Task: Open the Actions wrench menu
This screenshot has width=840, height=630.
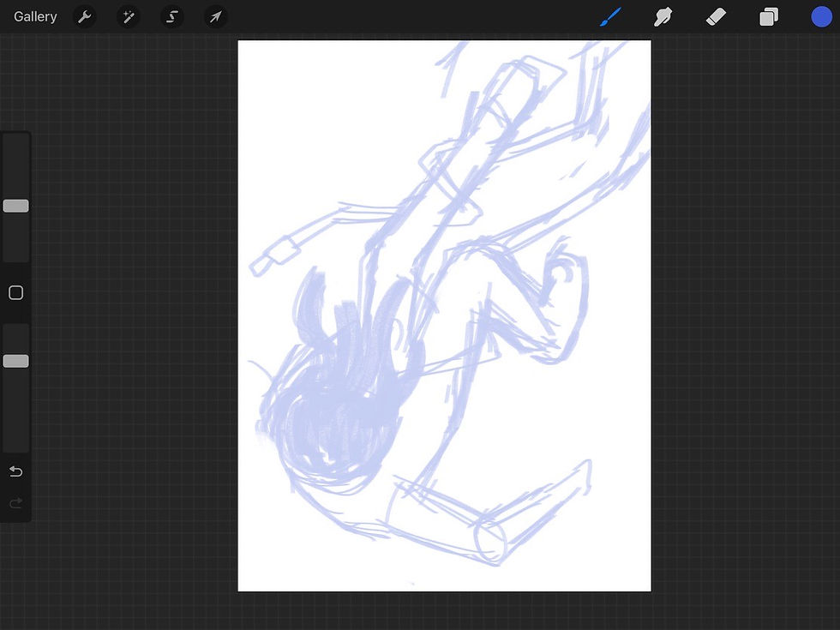Action: click(84, 17)
